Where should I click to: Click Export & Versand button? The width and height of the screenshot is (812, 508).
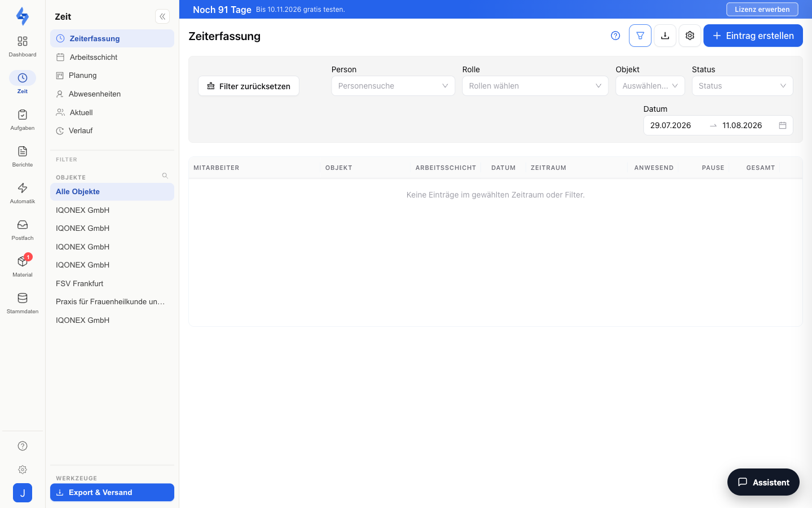coord(112,492)
